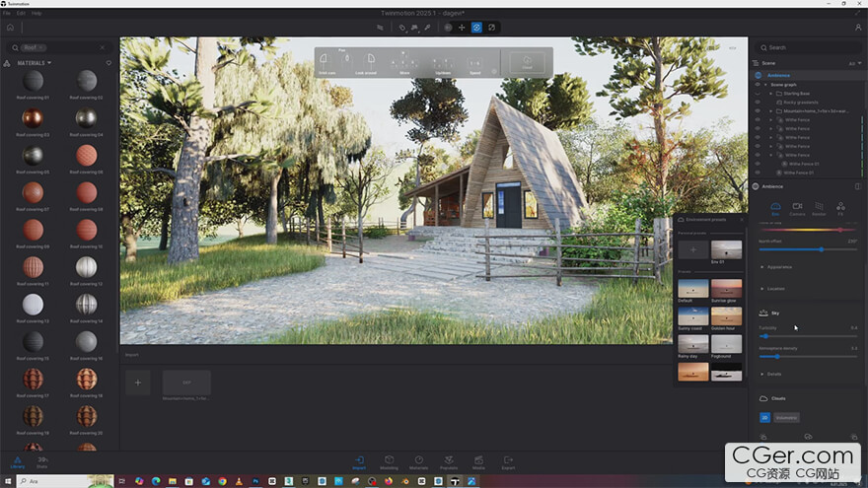Toggle visibility of Rocky grasslands
Image resolution: width=868 pixels, height=488 pixels.
[758, 103]
